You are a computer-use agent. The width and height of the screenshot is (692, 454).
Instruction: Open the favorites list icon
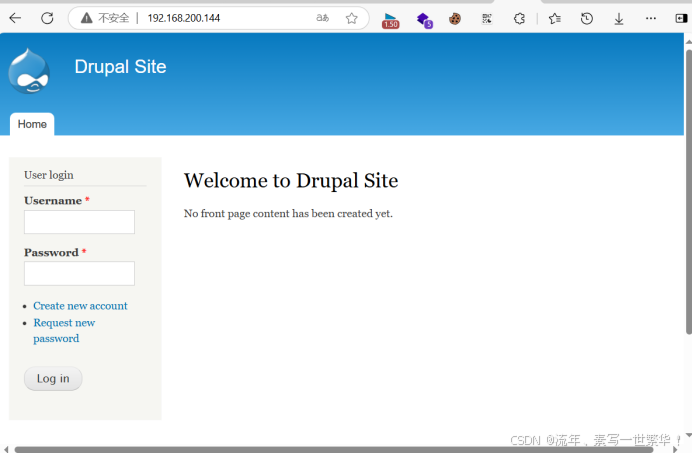click(555, 19)
